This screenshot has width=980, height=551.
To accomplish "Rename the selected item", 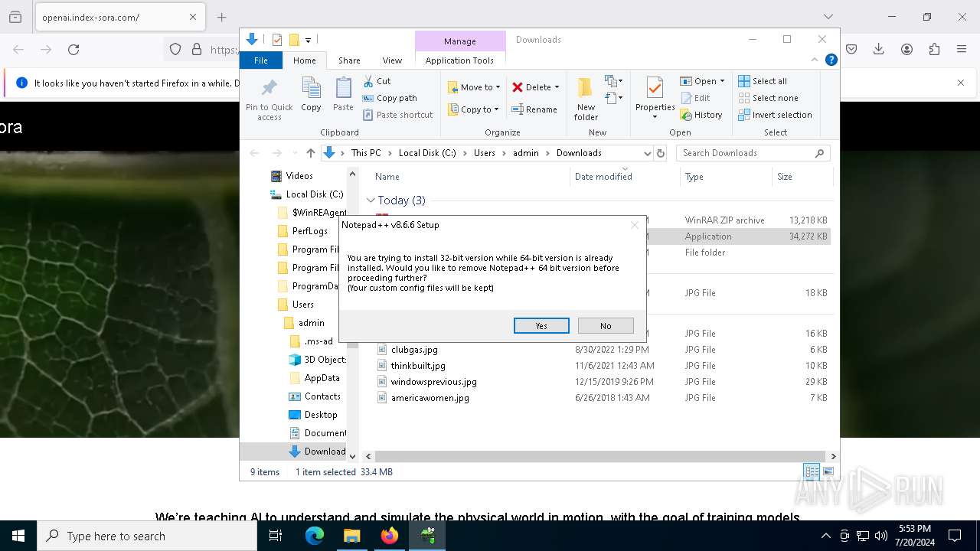I will [x=534, y=109].
